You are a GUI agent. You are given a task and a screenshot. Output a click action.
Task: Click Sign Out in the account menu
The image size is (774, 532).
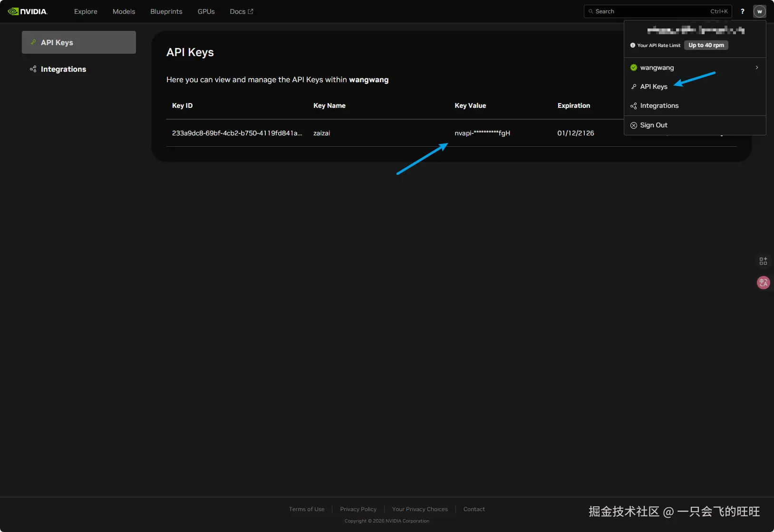pyautogui.click(x=695, y=125)
